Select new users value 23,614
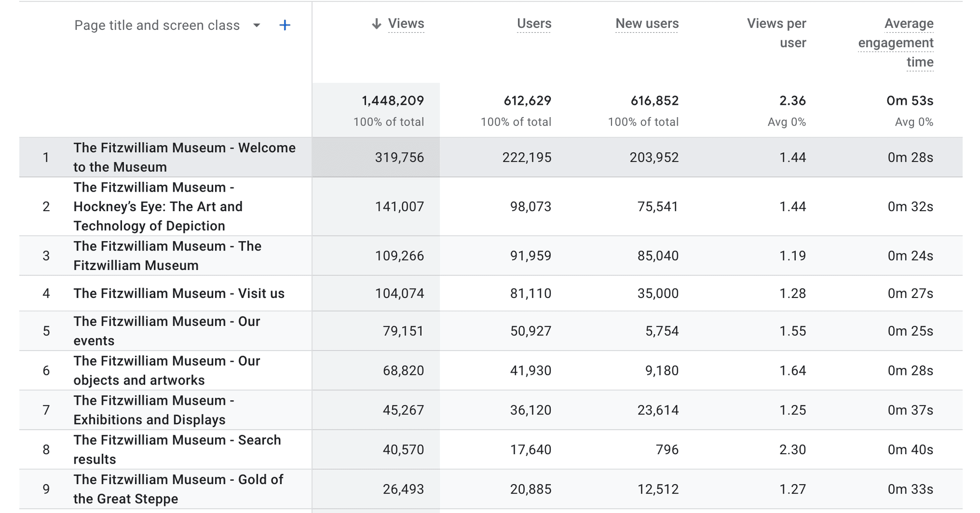This screenshot has width=980, height=513. point(658,410)
